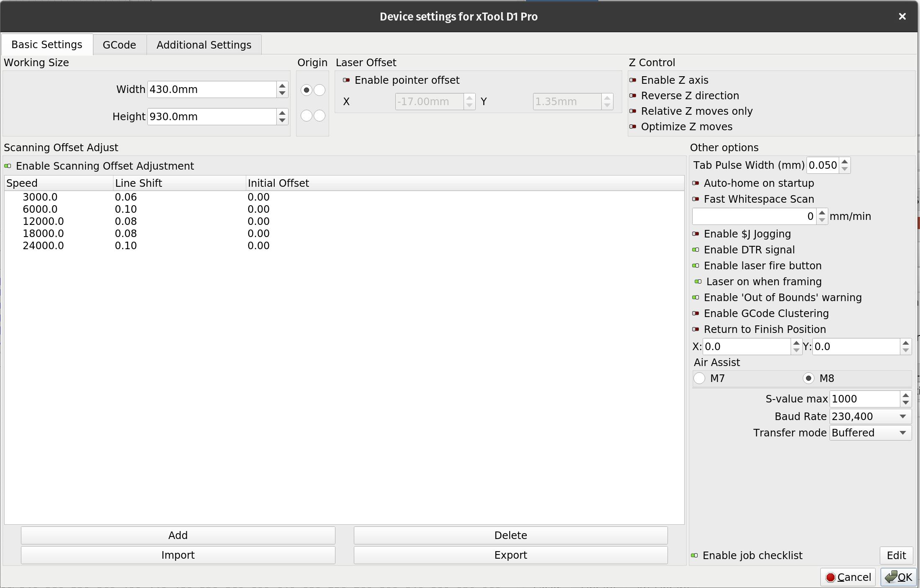Toggle Enable $J Jogging
This screenshot has width=920, height=588.
click(x=696, y=234)
